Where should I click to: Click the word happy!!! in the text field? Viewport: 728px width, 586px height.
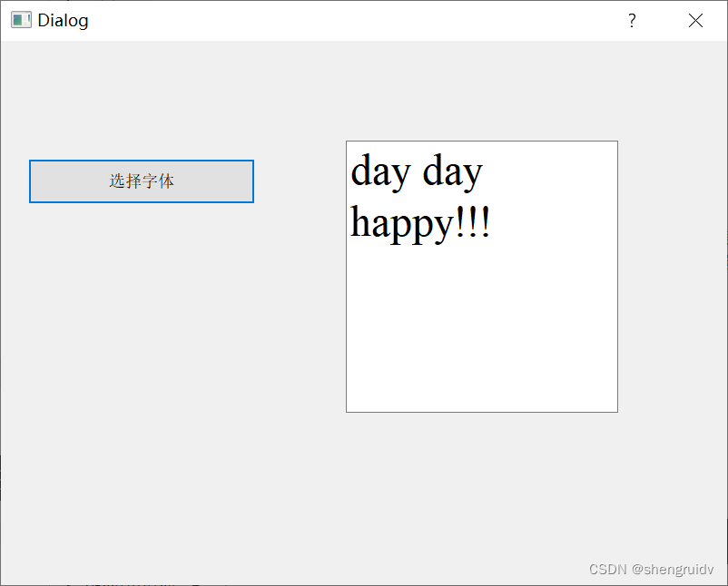coord(420,222)
